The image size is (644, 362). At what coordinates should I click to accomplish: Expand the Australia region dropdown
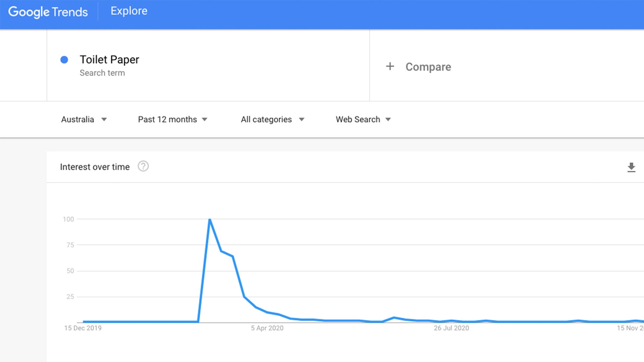[84, 119]
